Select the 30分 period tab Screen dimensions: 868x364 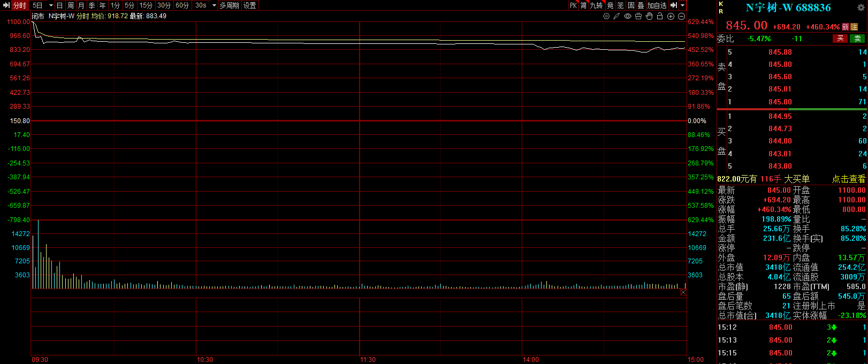(164, 5)
